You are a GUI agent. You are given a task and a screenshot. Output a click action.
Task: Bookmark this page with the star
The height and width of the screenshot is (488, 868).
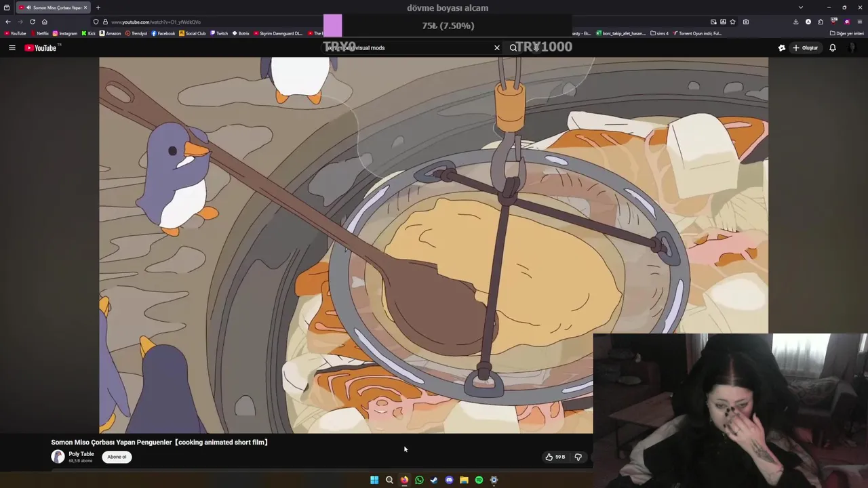click(x=732, y=22)
